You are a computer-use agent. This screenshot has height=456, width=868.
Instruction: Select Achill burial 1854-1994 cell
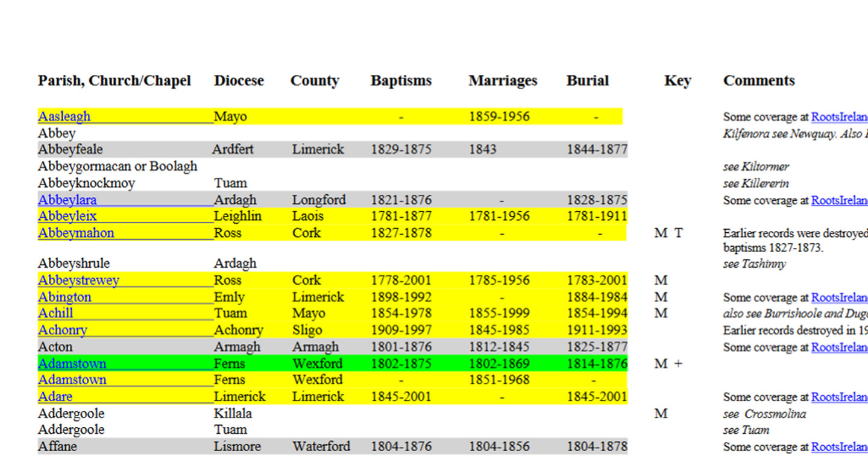click(597, 313)
